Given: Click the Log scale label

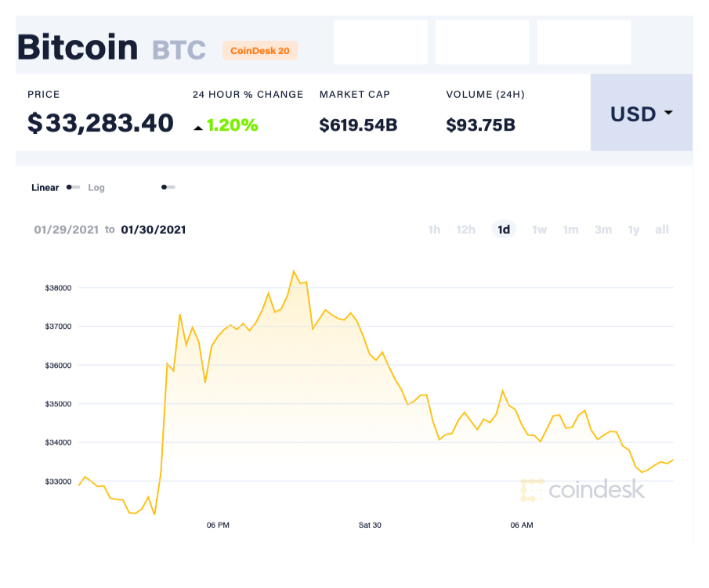Looking at the screenshot, I should 96,188.
